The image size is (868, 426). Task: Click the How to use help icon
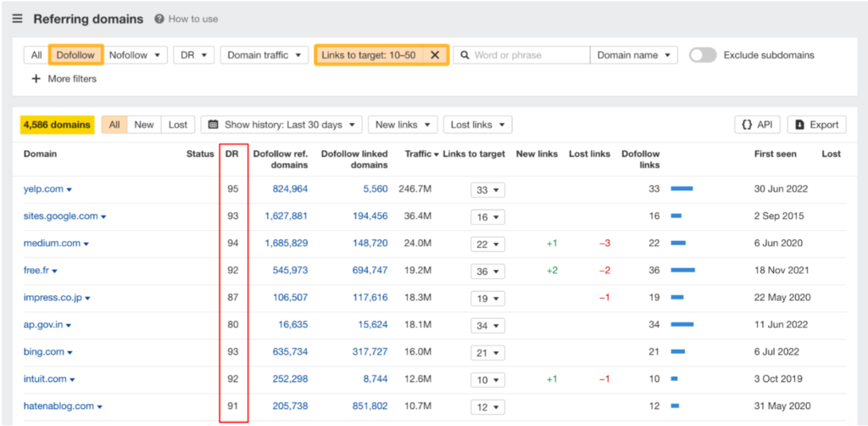point(159,19)
